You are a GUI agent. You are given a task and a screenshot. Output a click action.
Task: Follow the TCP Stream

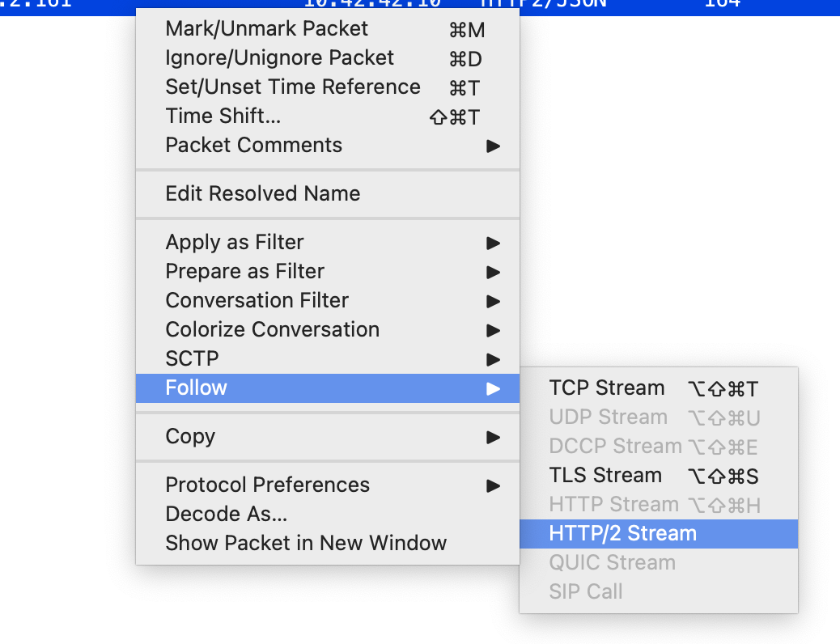point(606,388)
